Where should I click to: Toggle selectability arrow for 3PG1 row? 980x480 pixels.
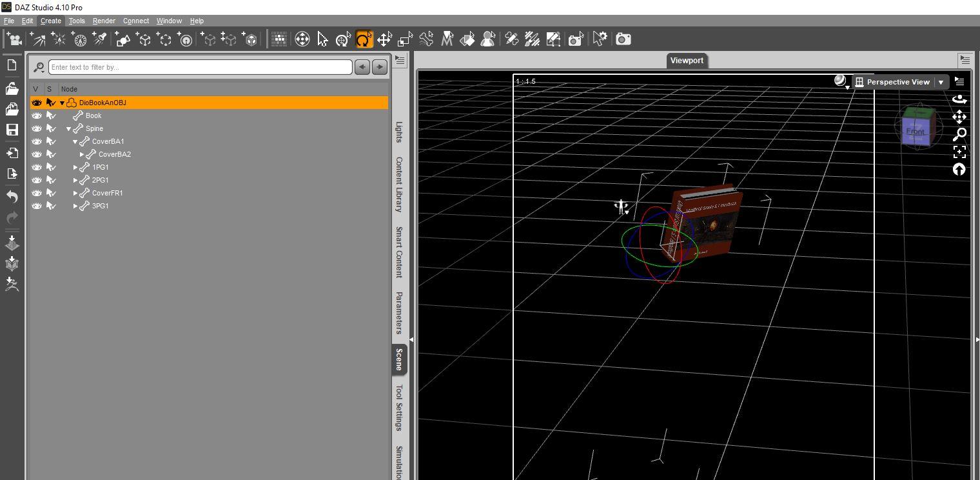(x=51, y=206)
